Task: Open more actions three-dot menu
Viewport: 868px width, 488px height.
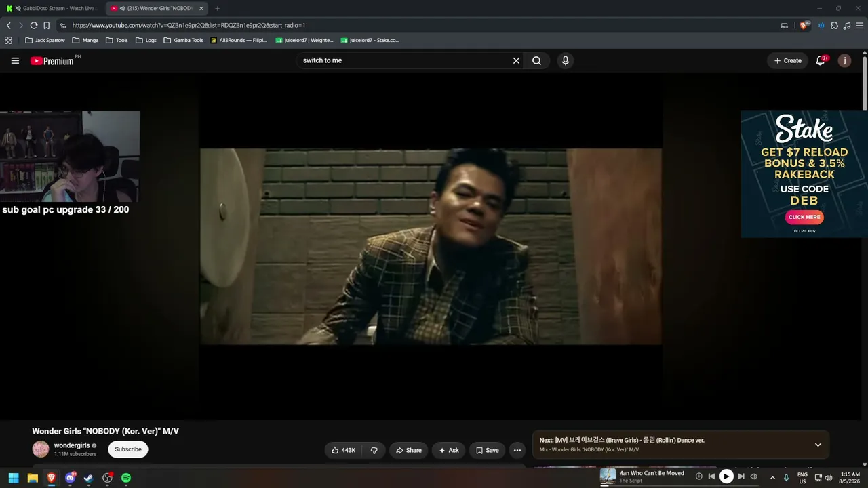Action: click(517, 450)
